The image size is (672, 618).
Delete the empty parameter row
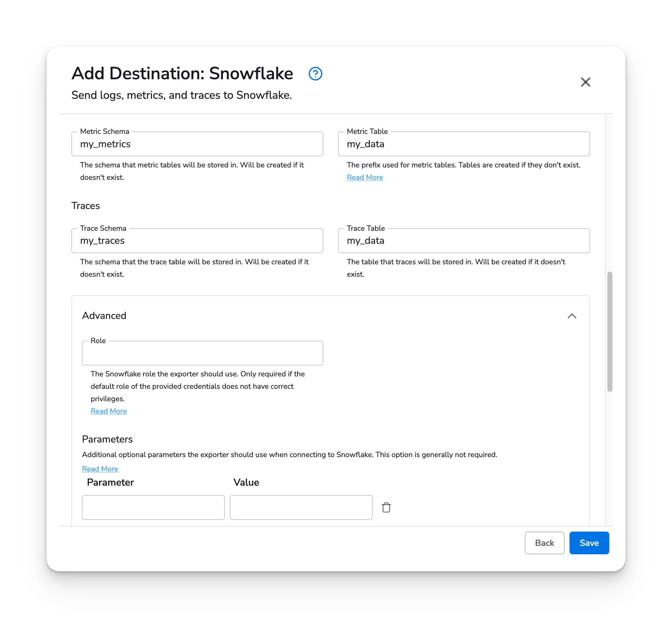tap(386, 507)
